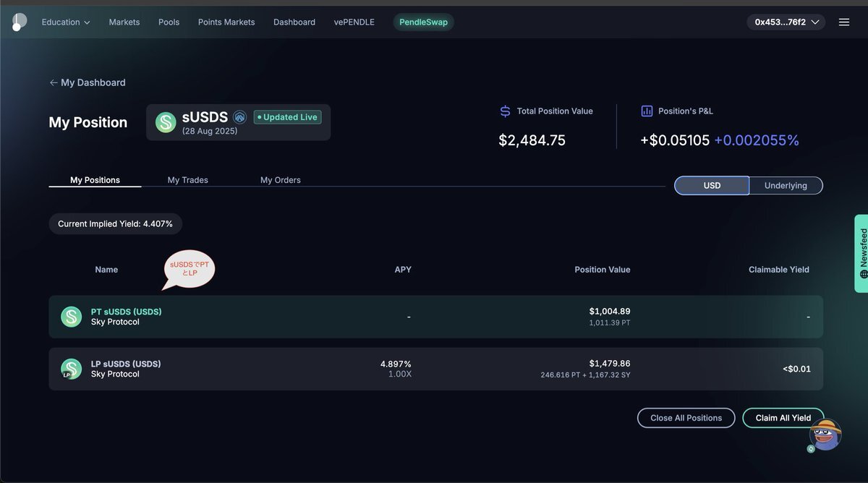
Task: Click the $1,004.89 PT position value
Action: [610, 312]
